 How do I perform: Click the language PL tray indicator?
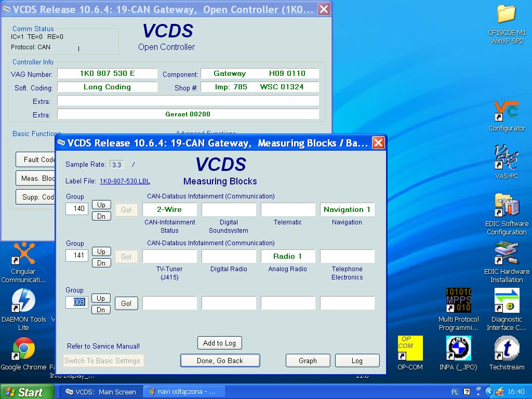(x=455, y=392)
